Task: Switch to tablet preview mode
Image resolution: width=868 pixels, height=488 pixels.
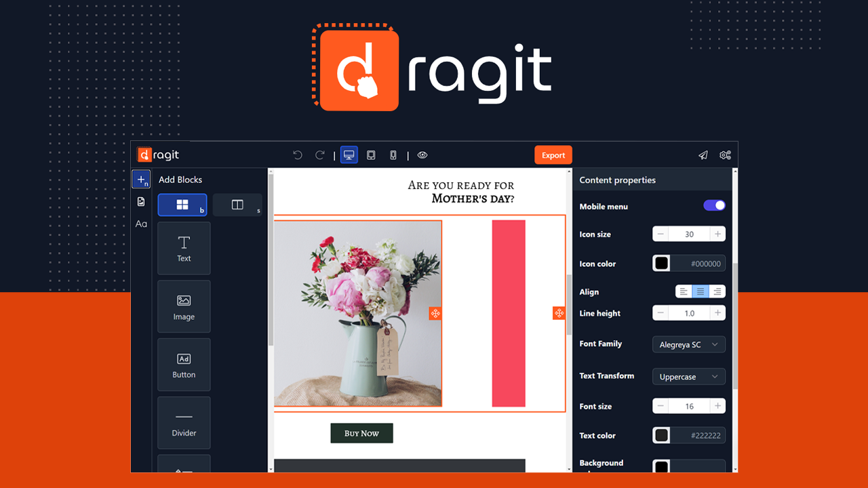Action: pos(371,155)
